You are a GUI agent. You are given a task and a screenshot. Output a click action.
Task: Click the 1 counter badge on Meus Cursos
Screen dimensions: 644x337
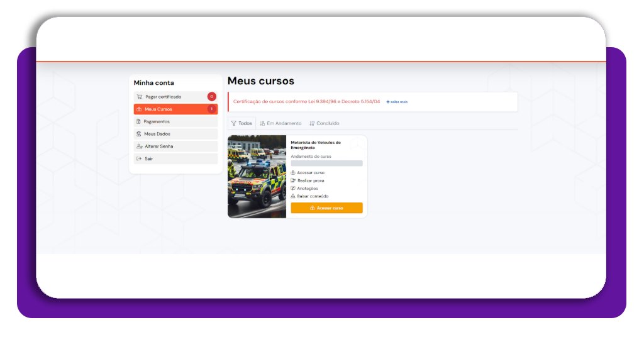point(211,109)
